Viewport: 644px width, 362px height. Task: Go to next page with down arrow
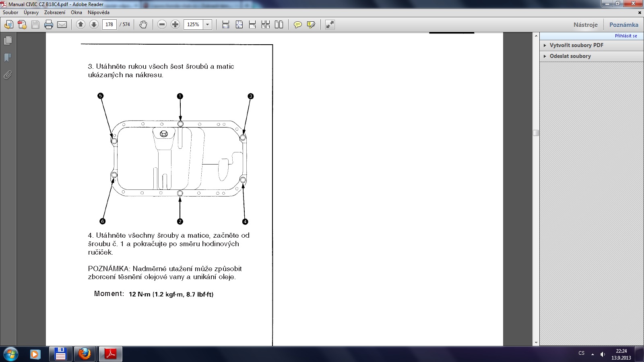94,25
